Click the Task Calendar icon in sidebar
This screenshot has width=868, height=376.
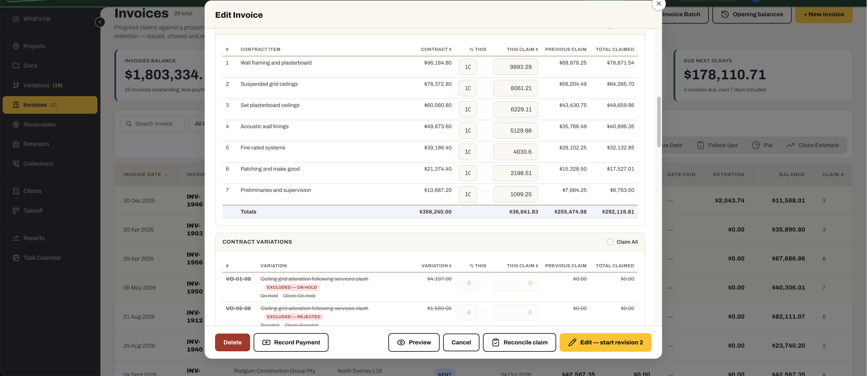click(16, 258)
